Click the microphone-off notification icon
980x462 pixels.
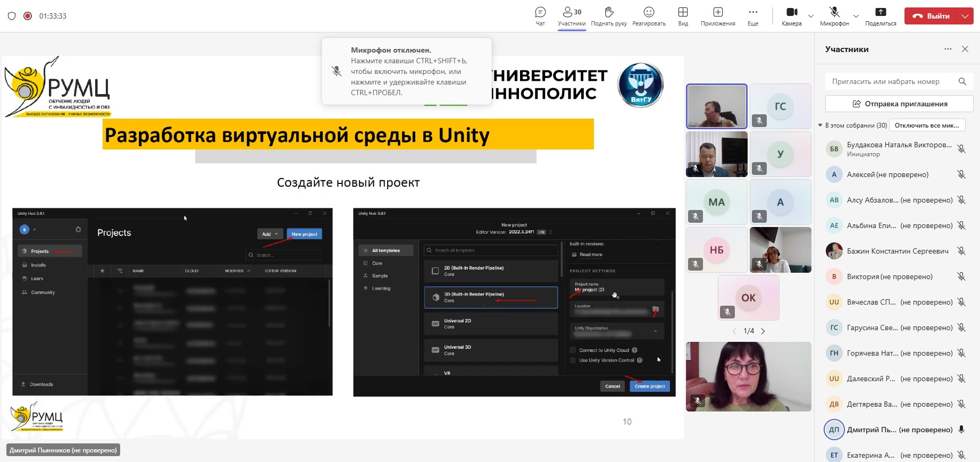pos(336,71)
